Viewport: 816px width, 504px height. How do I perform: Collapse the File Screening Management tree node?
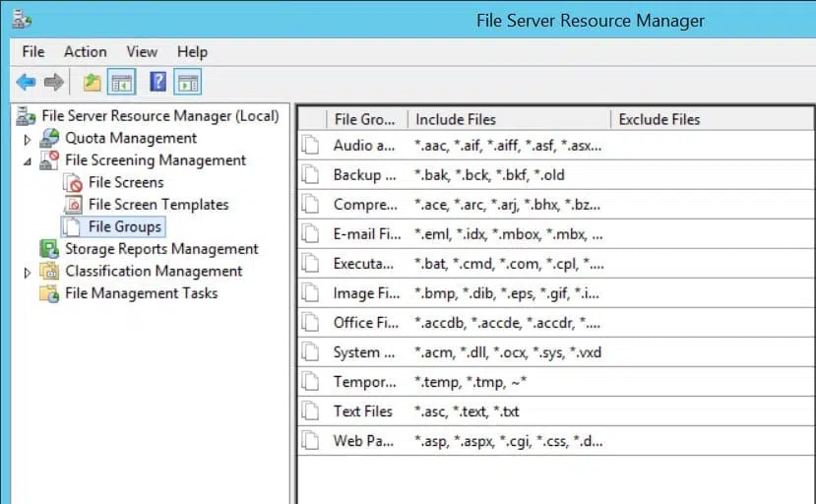(x=28, y=161)
